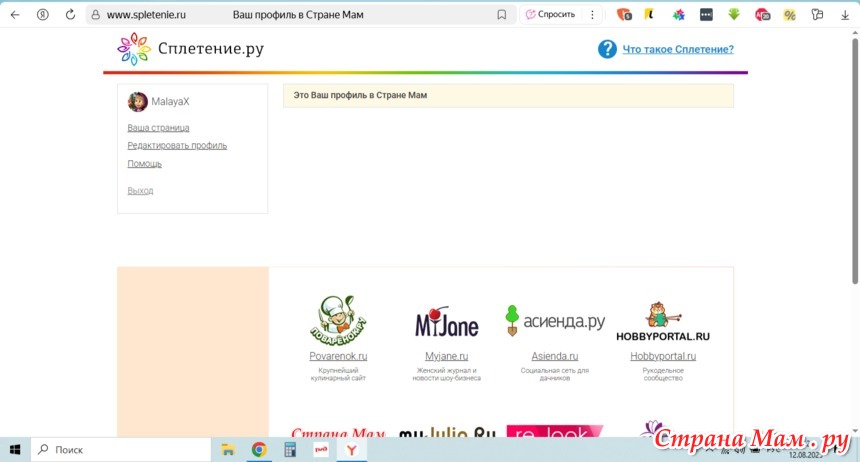Open the red РЖД app in taskbar
This screenshot has height=462, width=860.
pyautogui.click(x=321, y=450)
